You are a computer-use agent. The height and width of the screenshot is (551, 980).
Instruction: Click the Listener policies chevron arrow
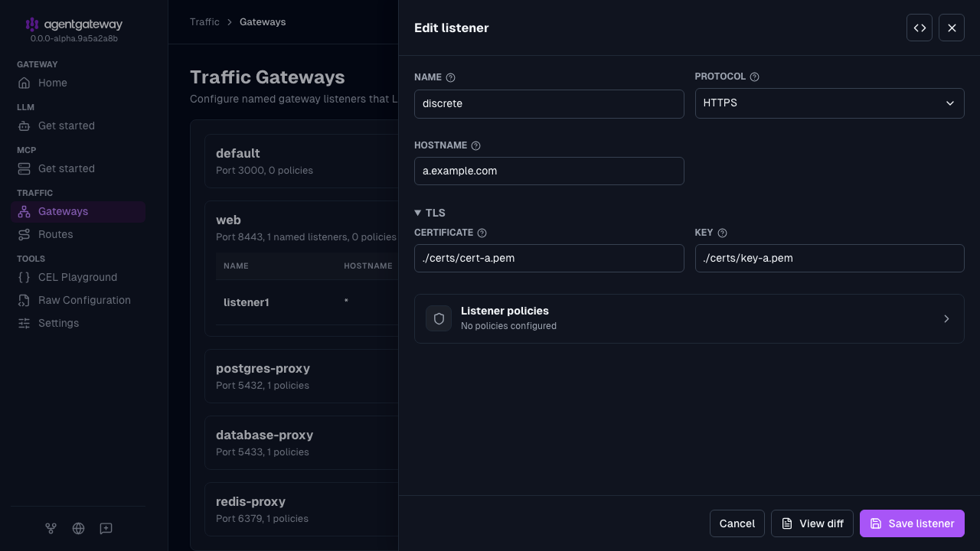tap(946, 318)
